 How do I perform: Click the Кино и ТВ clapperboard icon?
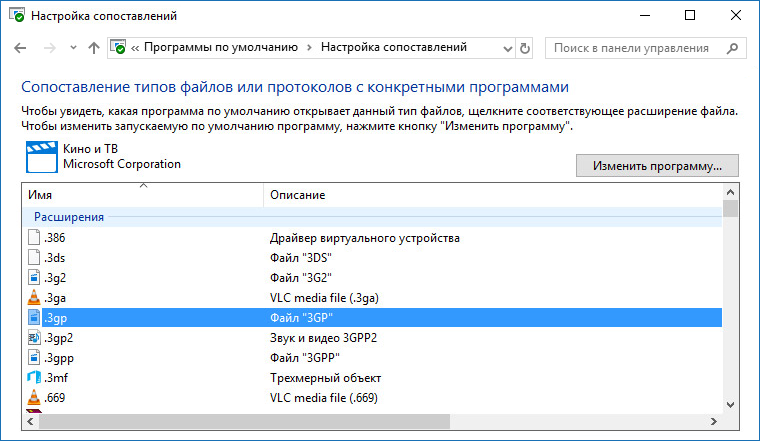point(41,157)
